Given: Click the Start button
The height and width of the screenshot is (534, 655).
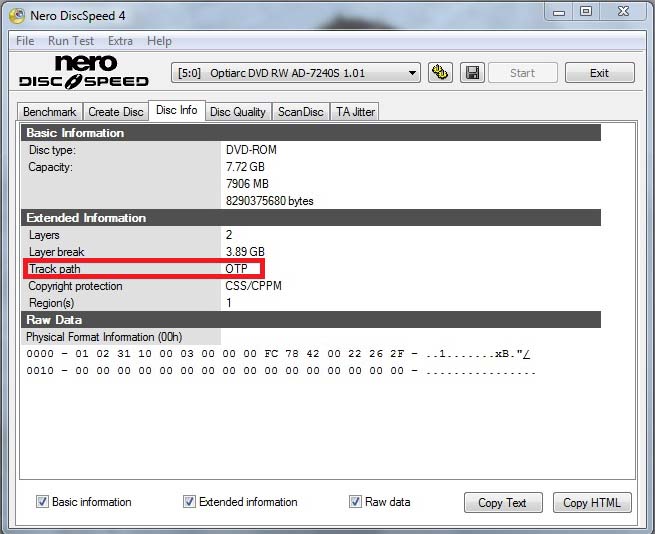Looking at the screenshot, I should point(523,73).
